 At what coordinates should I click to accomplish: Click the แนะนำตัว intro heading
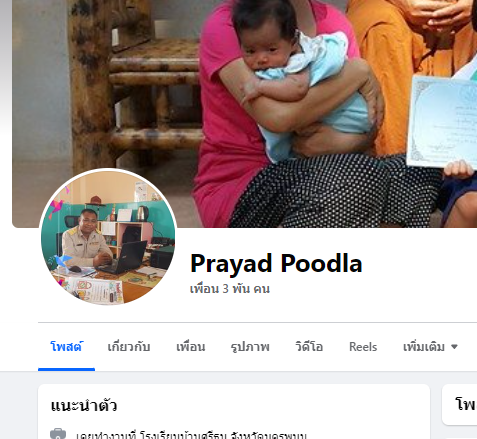pos(84,406)
